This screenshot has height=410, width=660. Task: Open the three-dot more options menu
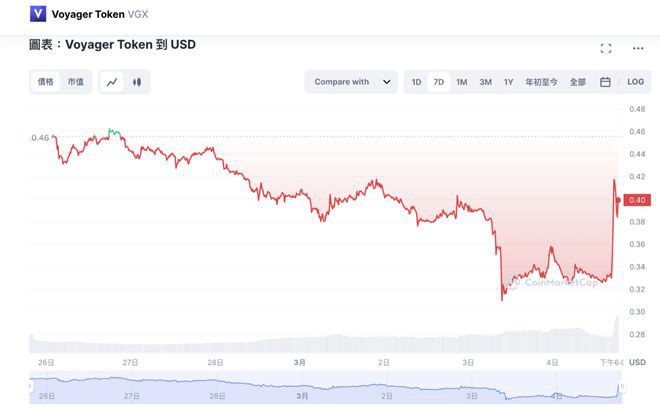click(638, 48)
